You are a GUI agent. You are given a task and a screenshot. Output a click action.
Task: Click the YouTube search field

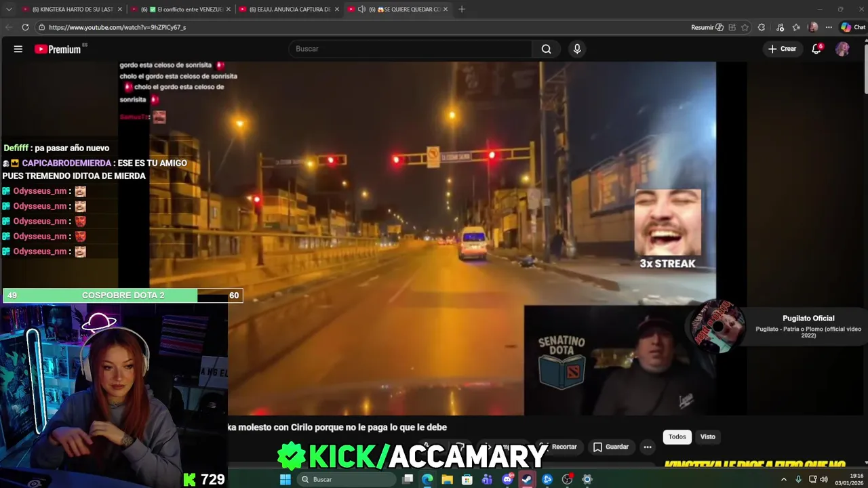click(411, 49)
